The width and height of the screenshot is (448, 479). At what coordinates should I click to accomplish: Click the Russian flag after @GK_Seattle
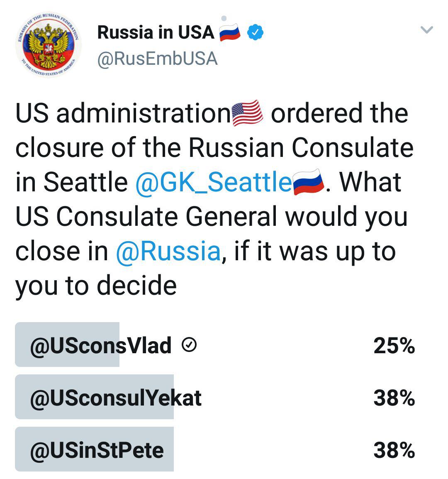309,182
